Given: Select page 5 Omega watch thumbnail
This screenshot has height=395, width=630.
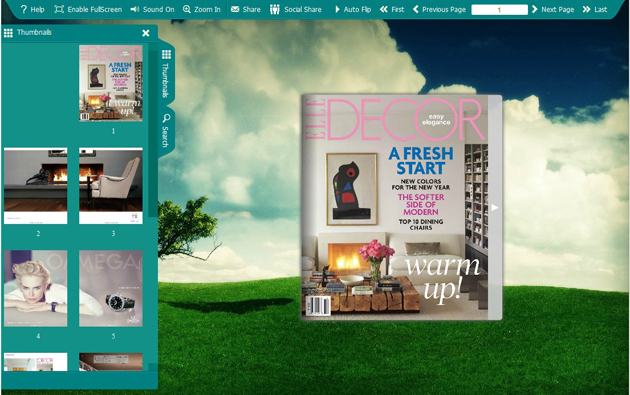Looking at the screenshot, I should [x=111, y=288].
